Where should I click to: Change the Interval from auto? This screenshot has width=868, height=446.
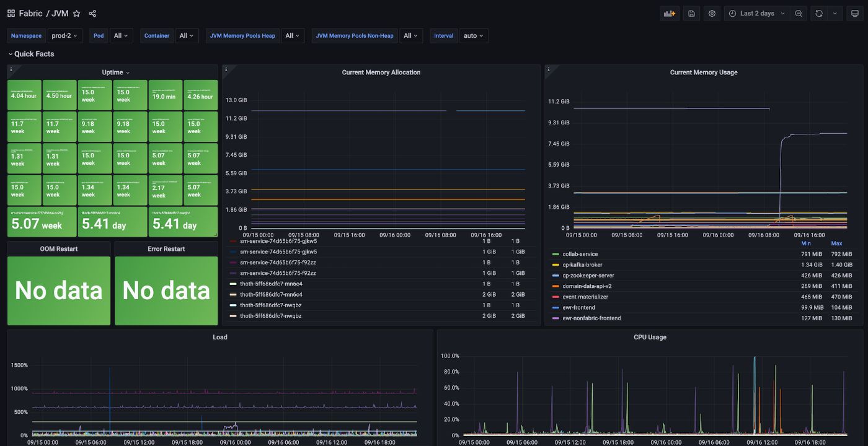(x=474, y=35)
